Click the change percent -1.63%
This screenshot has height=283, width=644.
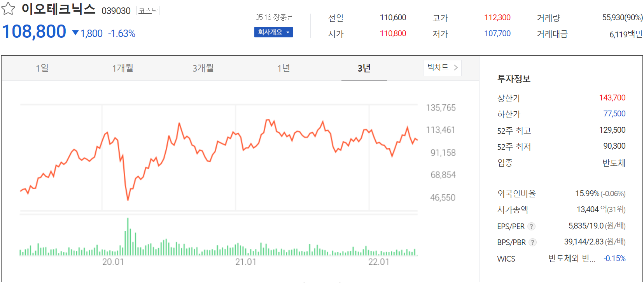[x=122, y=34]
